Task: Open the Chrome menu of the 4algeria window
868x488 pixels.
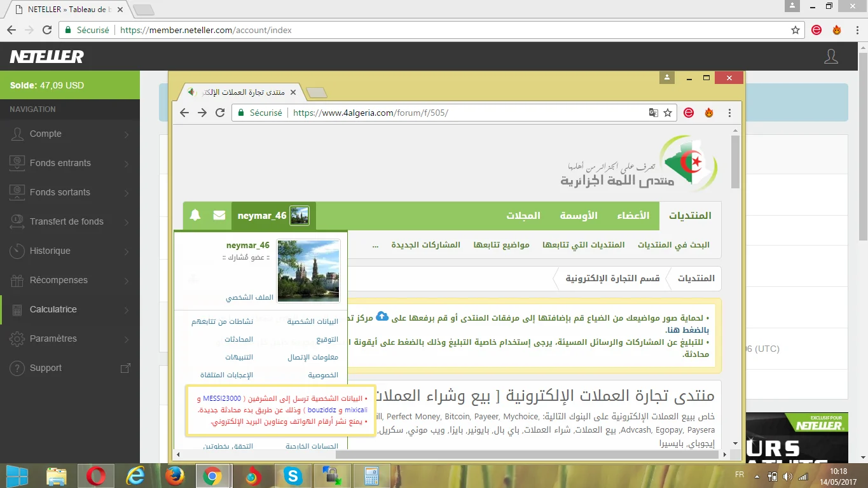Action: tap(729, 113)
